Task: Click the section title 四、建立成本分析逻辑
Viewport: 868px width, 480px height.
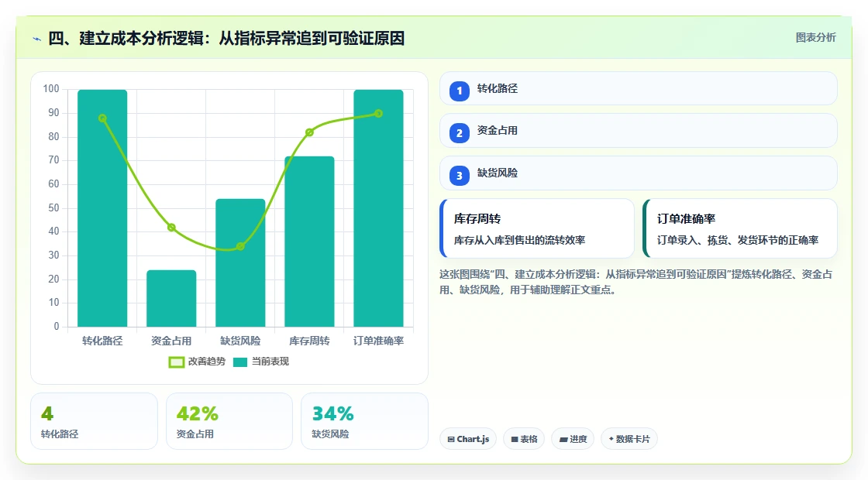Action: [226, 38]
